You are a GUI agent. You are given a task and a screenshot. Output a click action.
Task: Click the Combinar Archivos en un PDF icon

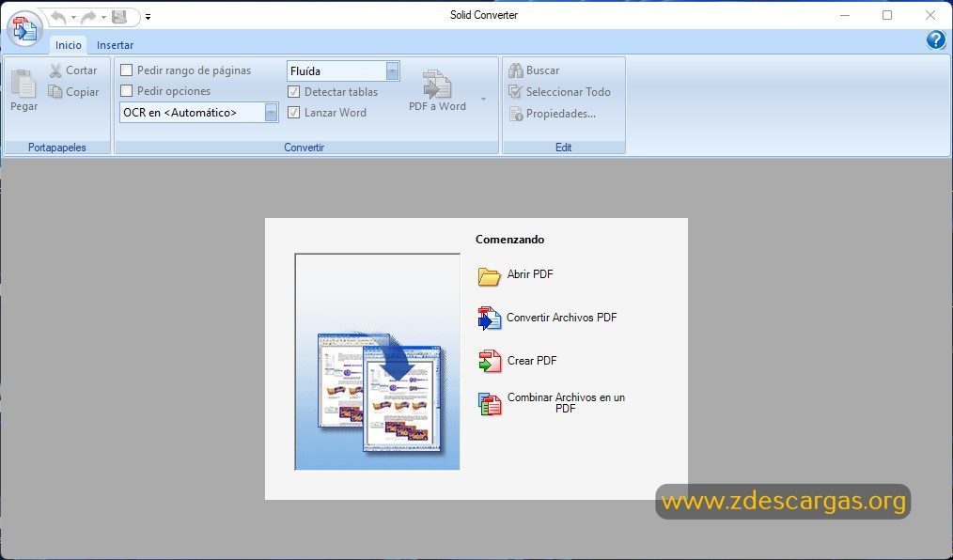click(x=490, y=404)
